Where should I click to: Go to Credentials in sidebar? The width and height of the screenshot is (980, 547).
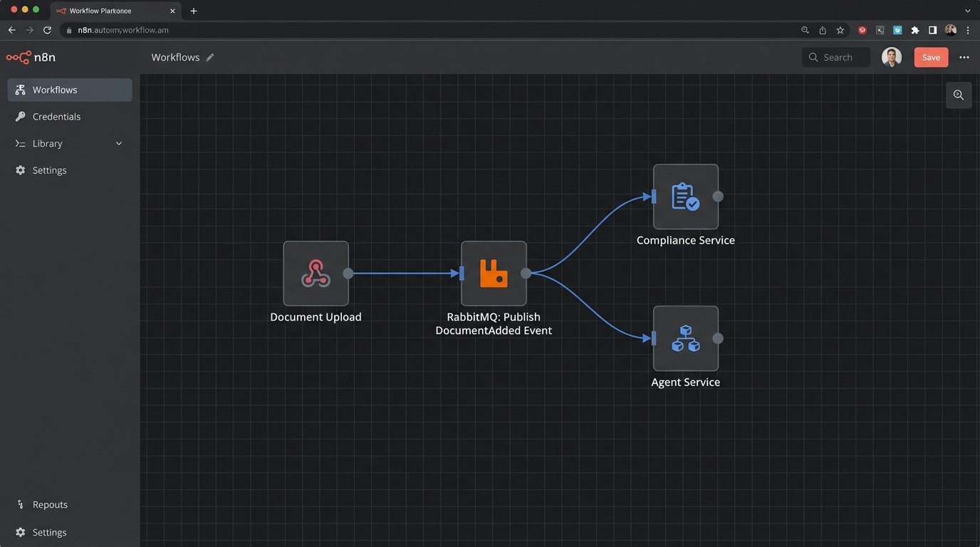(x=56, y=117)
